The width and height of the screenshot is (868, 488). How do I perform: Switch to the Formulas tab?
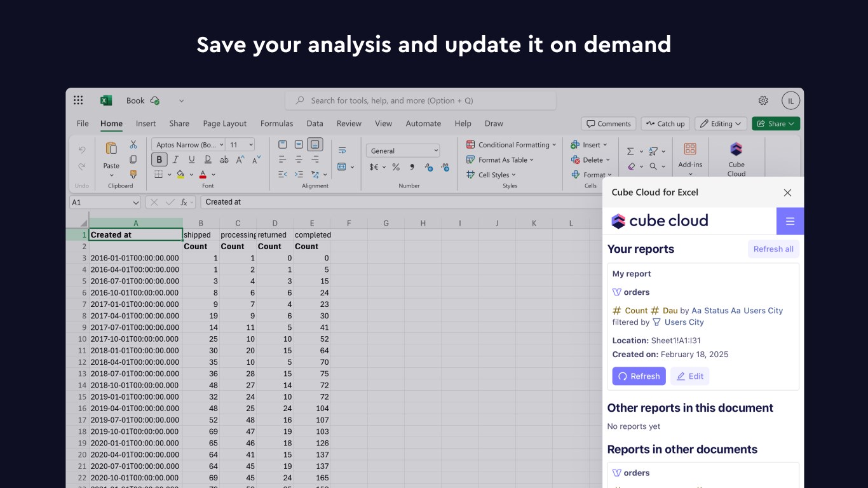click(276, 123)
